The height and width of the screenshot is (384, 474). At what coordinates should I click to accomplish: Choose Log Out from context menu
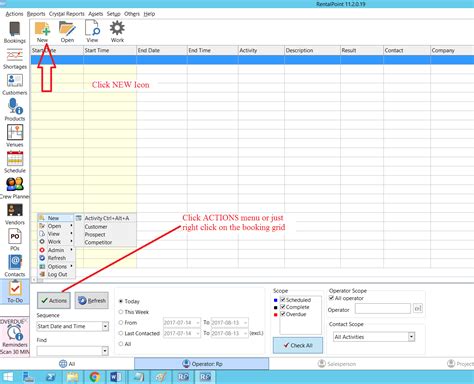[56, 274]
